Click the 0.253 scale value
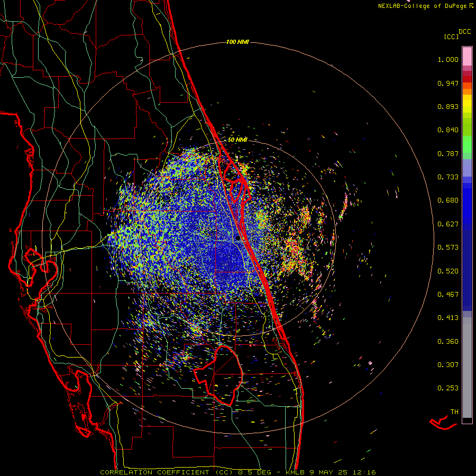The height and width of the screenshot is (476, 476). click(x=448, y=388)
